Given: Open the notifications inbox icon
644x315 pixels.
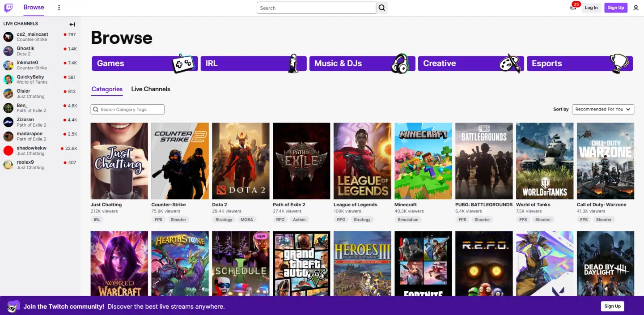Looking at the screenshot, I should (573, 8).
